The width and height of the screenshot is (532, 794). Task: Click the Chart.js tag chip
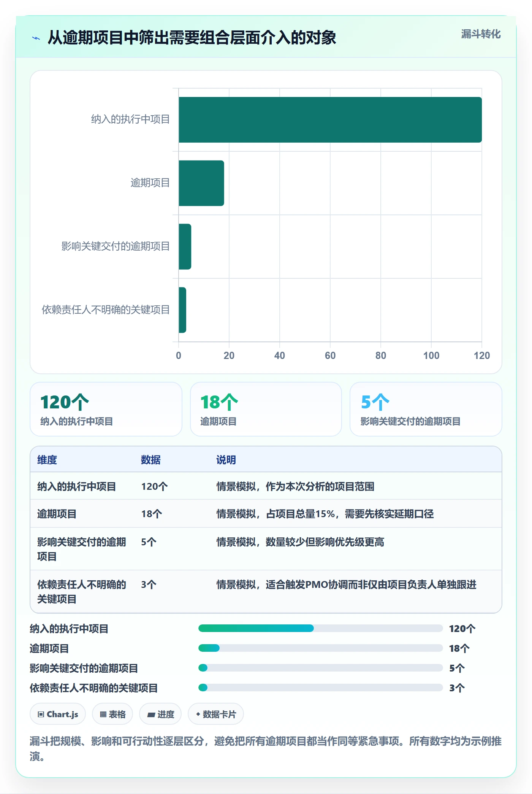(x=58, y=714)
